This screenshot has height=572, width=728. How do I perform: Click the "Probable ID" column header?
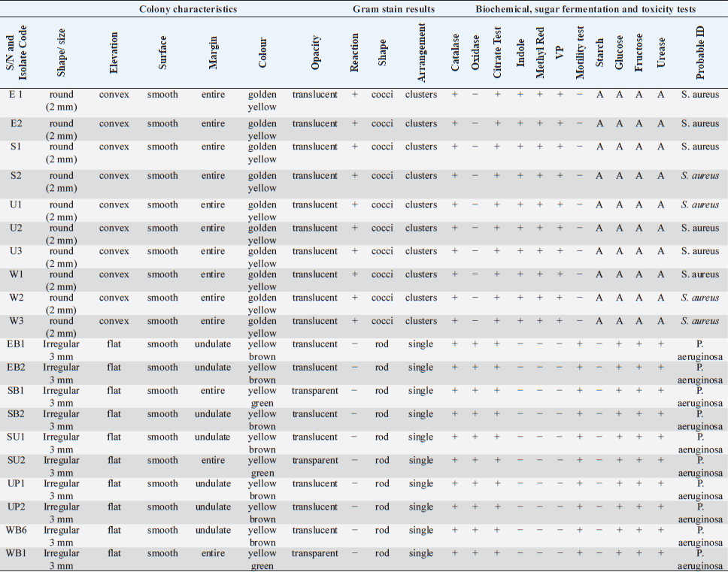pyautogui.click(x=700, y=53)
